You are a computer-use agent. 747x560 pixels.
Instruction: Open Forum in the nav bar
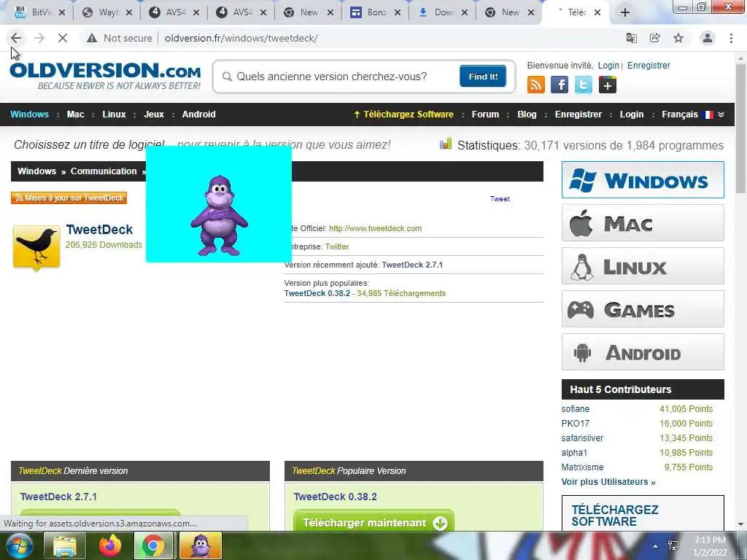485,114
